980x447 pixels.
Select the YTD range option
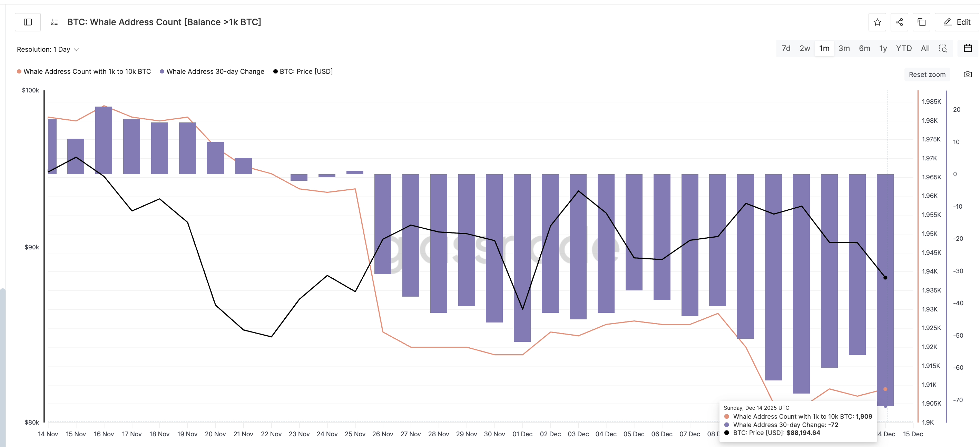click(x=904, y=48)
